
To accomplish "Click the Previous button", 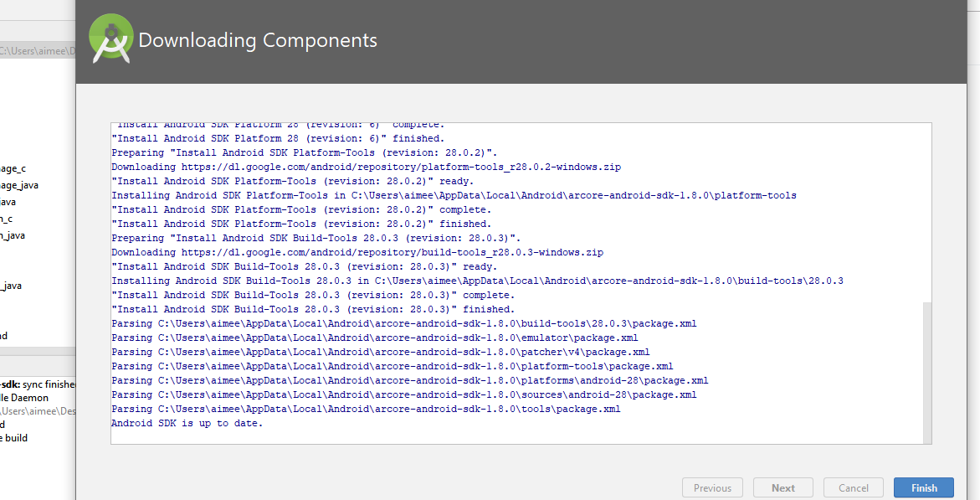I will coord(712,488).
